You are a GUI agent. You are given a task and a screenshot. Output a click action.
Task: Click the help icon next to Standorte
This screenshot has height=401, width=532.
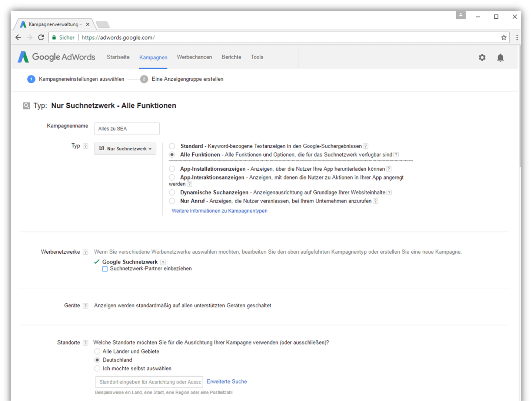86,342
